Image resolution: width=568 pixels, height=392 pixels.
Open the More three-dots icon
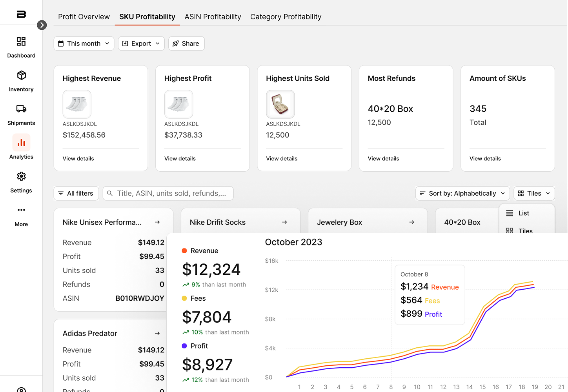coord(21,210)
